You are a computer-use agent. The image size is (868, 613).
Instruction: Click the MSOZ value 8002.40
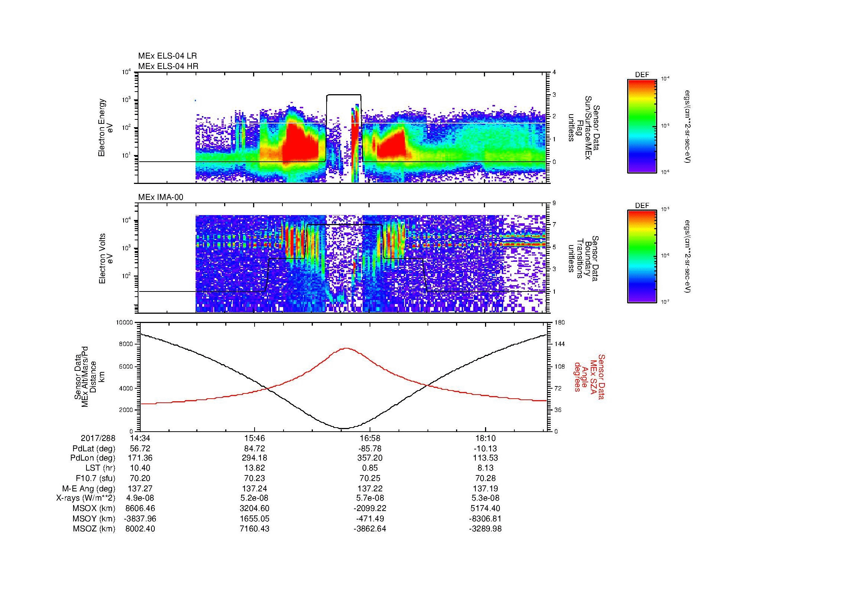(140, 529)
